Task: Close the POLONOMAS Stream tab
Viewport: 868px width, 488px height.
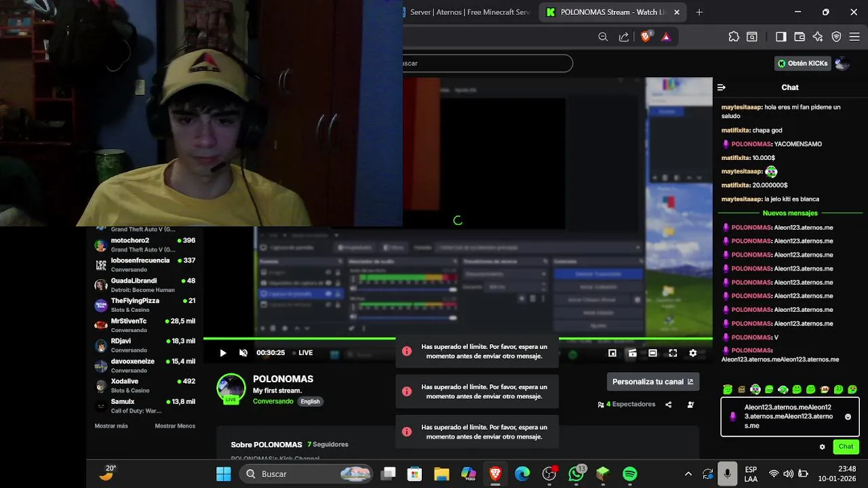Action: point(677,12)
